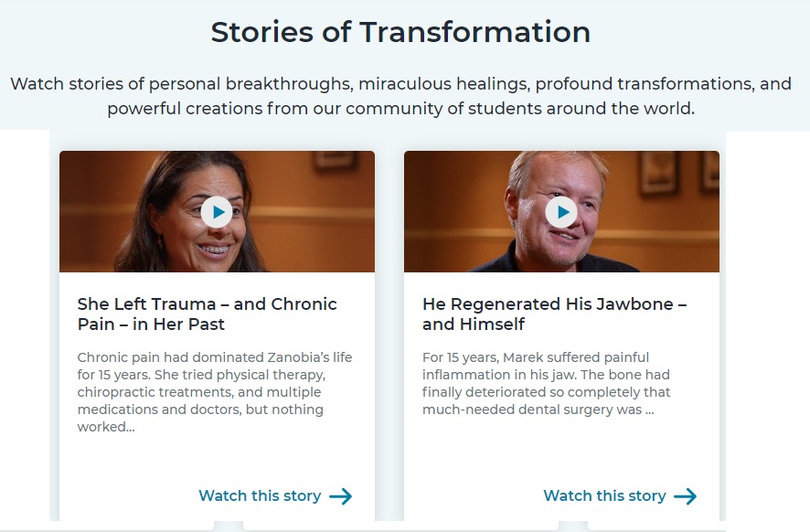Click "Watch this story" text for Marek

click(604, 496)
